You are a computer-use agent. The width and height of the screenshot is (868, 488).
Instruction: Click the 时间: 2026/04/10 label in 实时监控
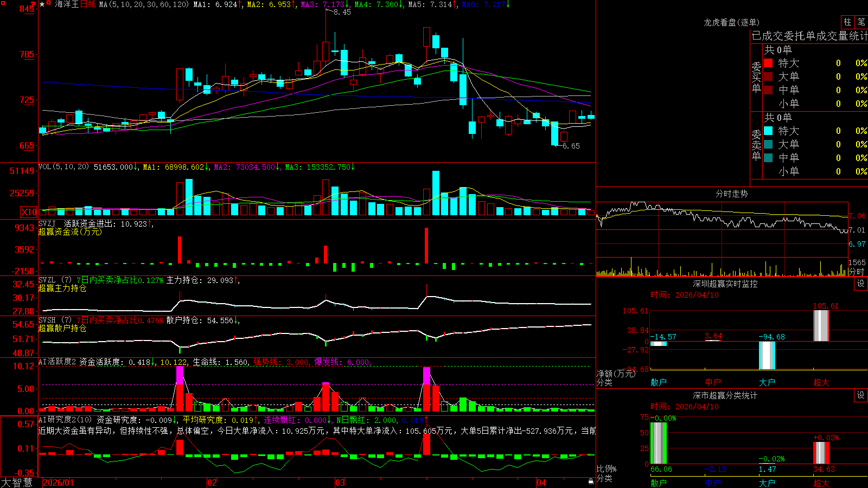coord(685,295)
